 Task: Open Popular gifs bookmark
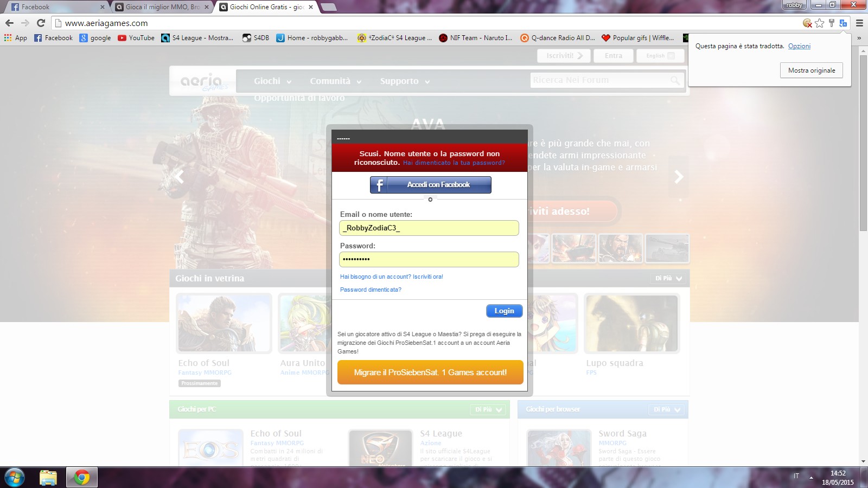638,38
